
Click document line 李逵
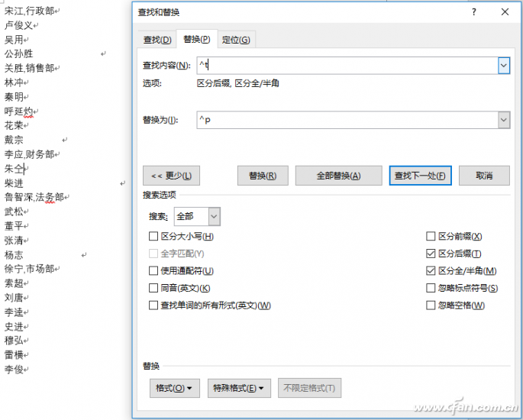14,312
